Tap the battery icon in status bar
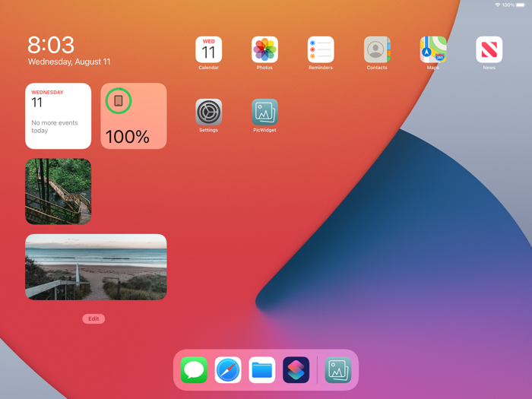 pyautogui.click(x=521, y=5)
